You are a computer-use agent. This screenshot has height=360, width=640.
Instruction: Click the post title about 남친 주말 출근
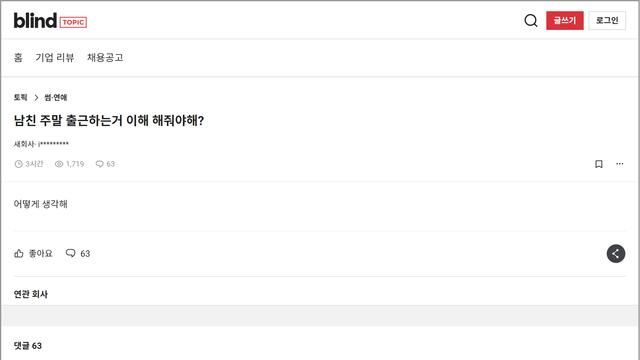[109, 120]
